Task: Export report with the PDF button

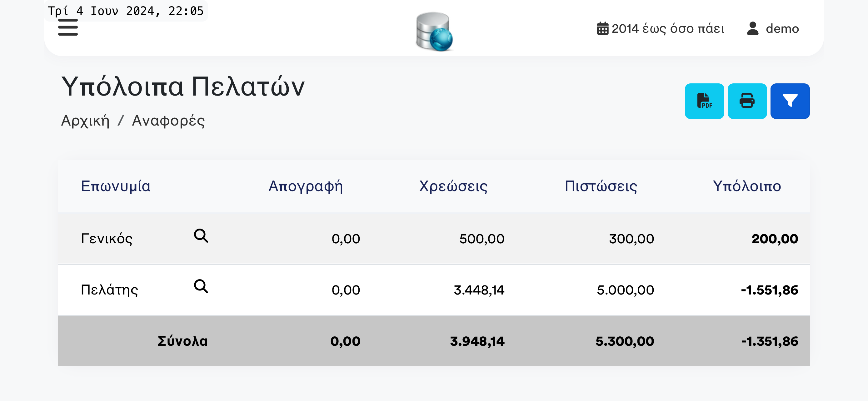Action: coord(704,101)
